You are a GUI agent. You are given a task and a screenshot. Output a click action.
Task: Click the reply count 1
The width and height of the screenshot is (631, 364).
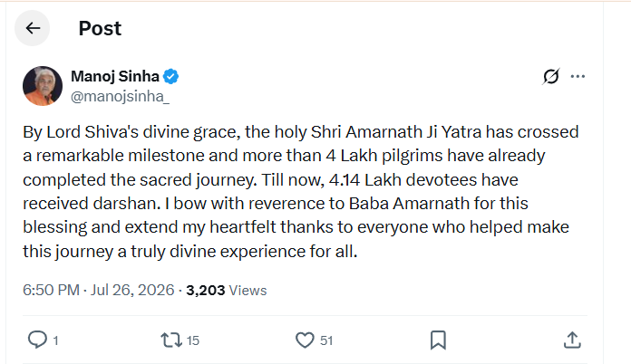tap(55, 340)
